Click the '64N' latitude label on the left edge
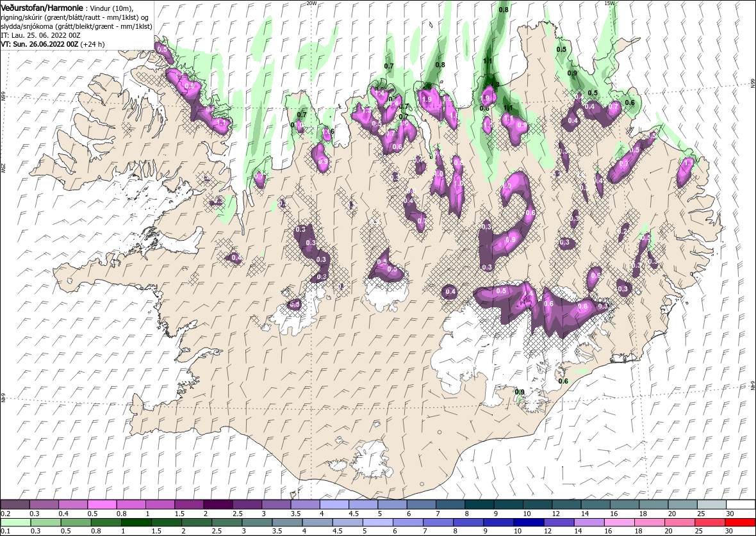Viewport: 756px width, 536px height. click(x=3, y=398)
